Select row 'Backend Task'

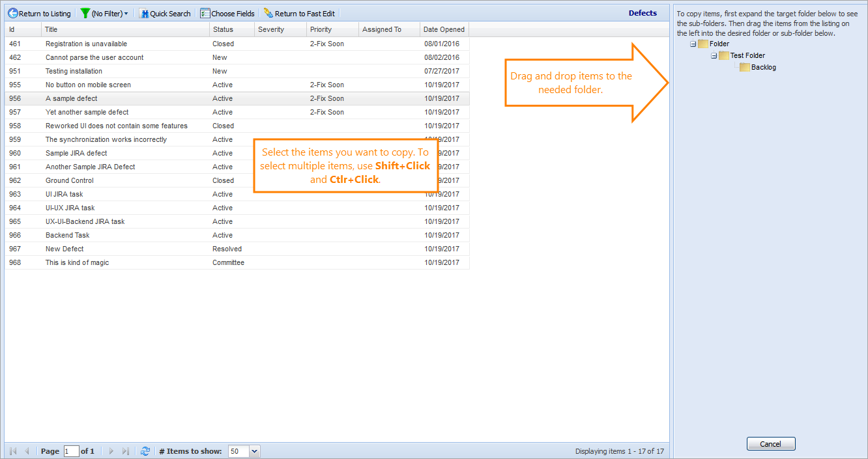pos(237,235)
